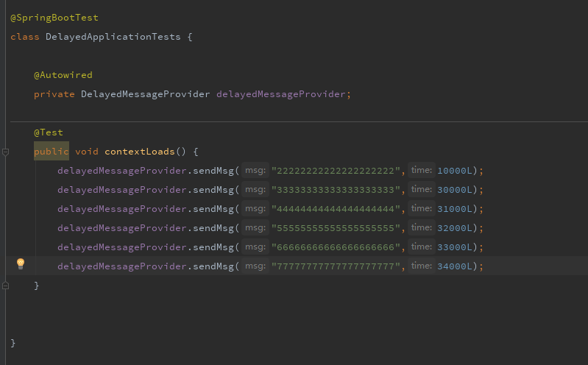Viewport: 588px width, 365px height.
Task: Select the class name DelayedApplicationTests
Action: [x=113, y=37]
